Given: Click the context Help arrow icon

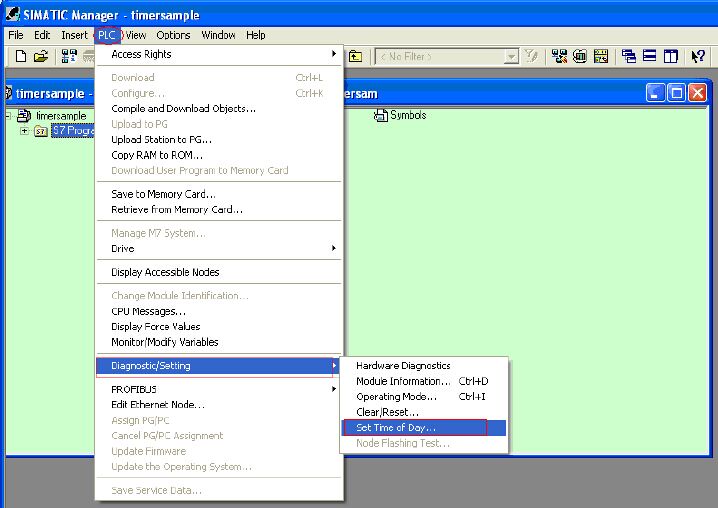Looking at the screenshot, I should tap(698, 56).
